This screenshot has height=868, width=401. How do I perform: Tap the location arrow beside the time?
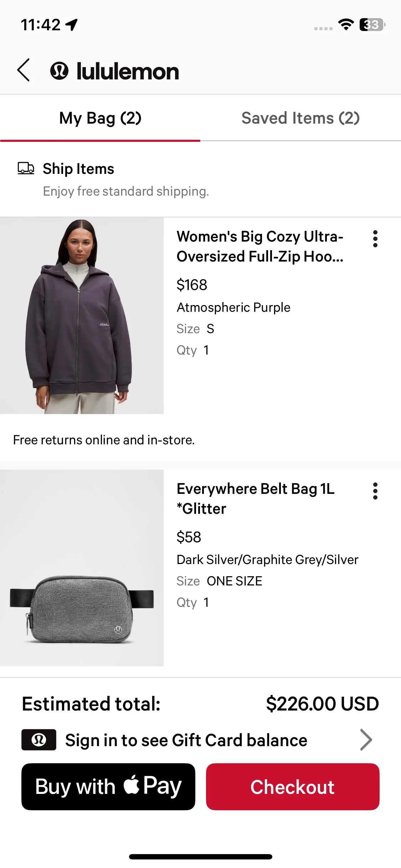click(72, 25)
